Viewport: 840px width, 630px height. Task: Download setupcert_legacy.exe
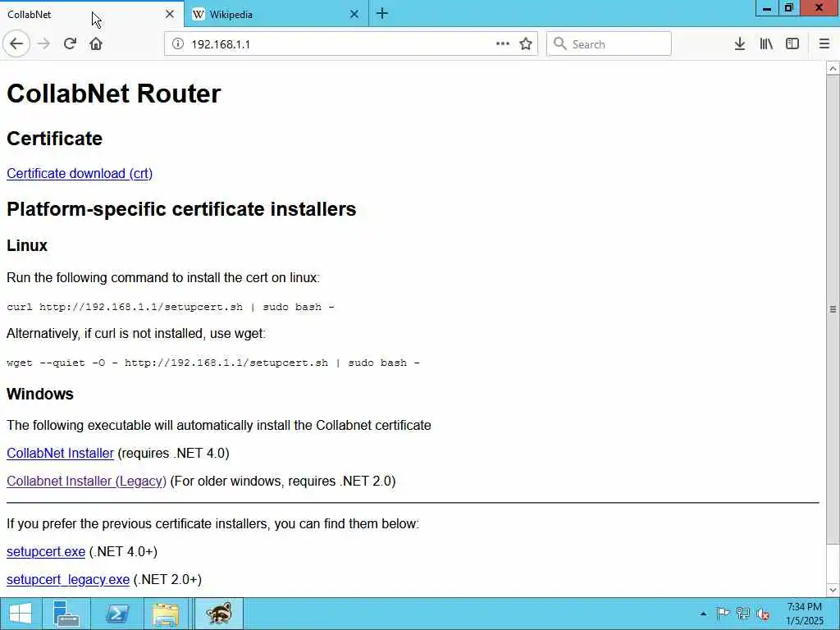[68, 580]
